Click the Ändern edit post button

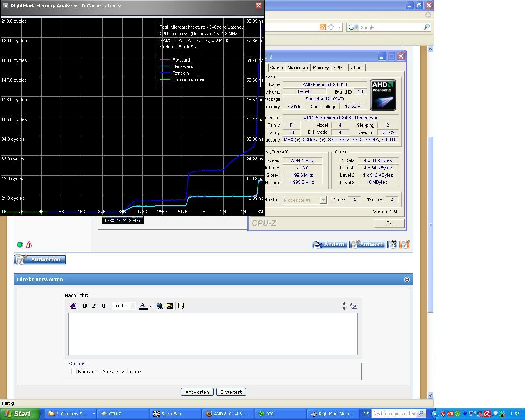[x=329, y=244]
